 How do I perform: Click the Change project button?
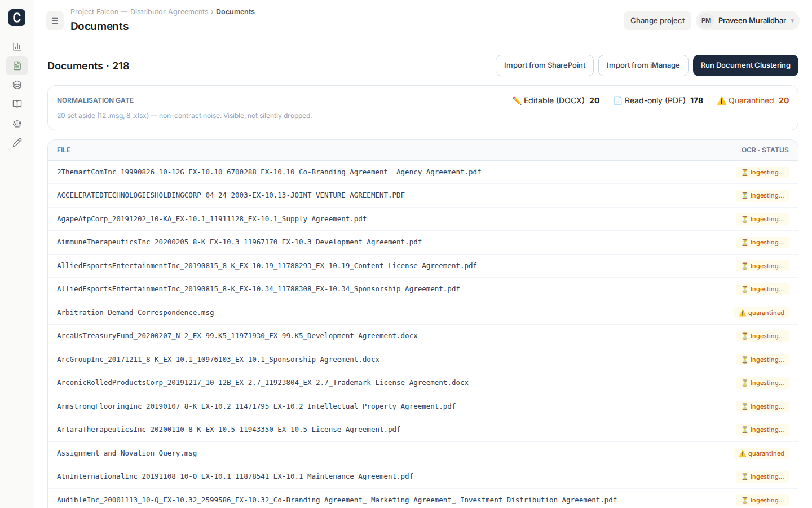(657, 21)
